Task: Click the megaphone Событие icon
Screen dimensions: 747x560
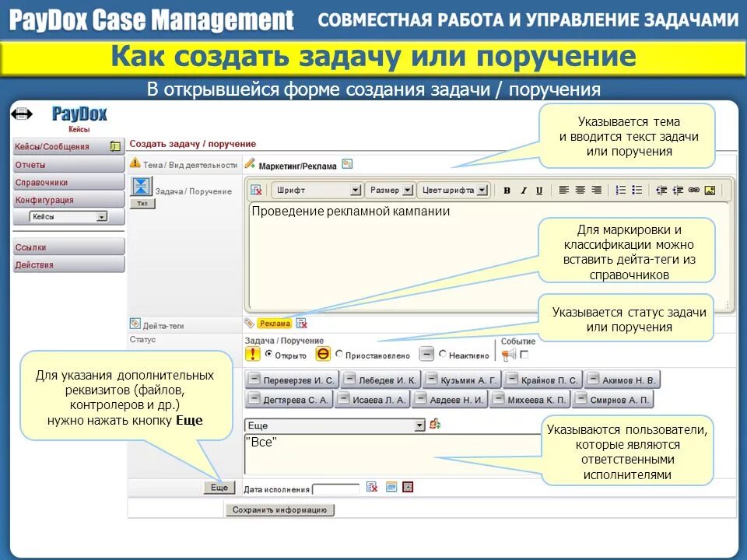Action: 508,355
